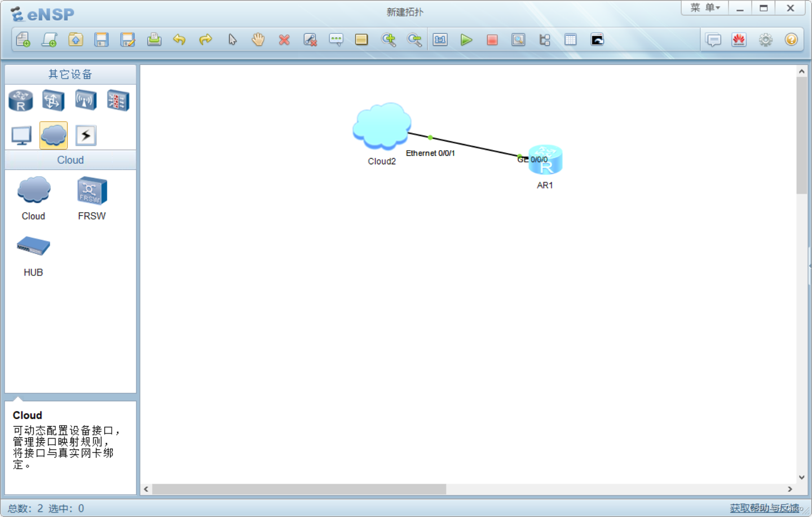The height and width of the screenshot is (517, 812).
Task: Click the 其它设备 panel header
Action: [x=70, y=75]
